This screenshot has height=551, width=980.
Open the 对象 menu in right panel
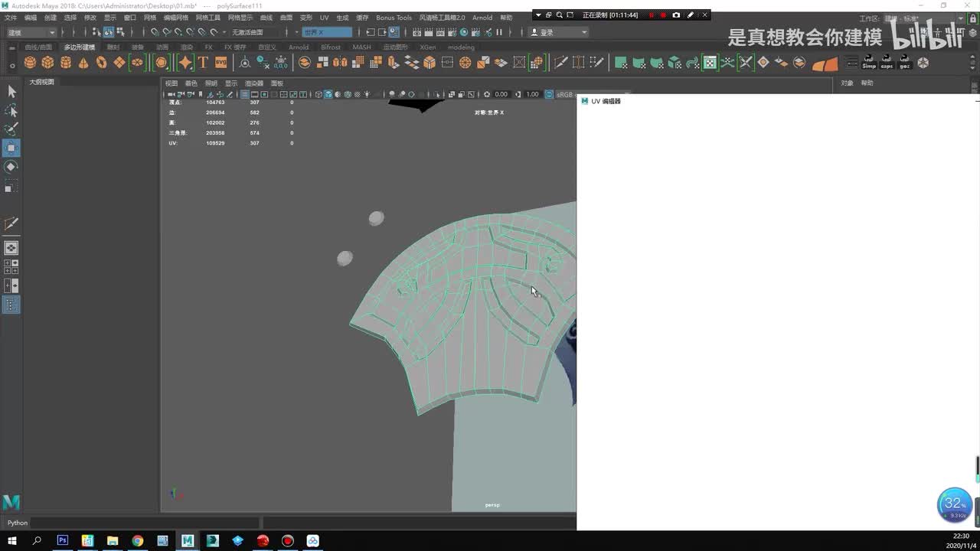coord(847,83)
